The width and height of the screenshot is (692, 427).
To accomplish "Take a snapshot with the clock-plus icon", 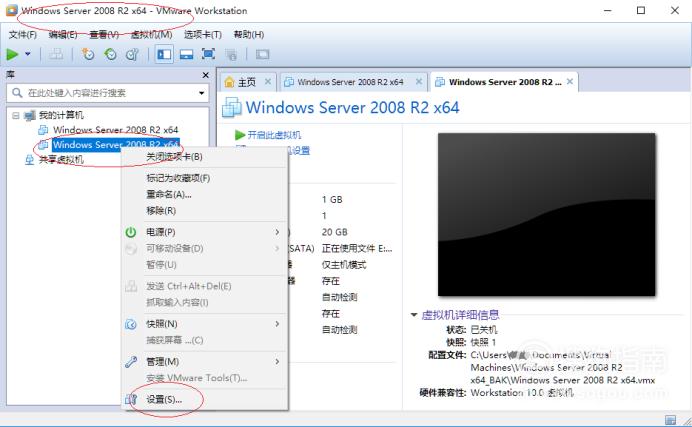I will [88, 54].
